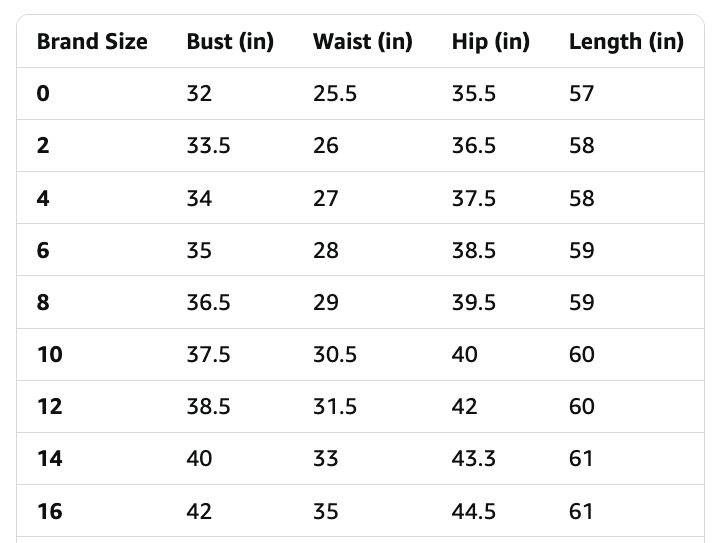This screenshot has width=727, height=543.
Task: Select waist value 35 for size 16
Action: [x=325, y=511]
